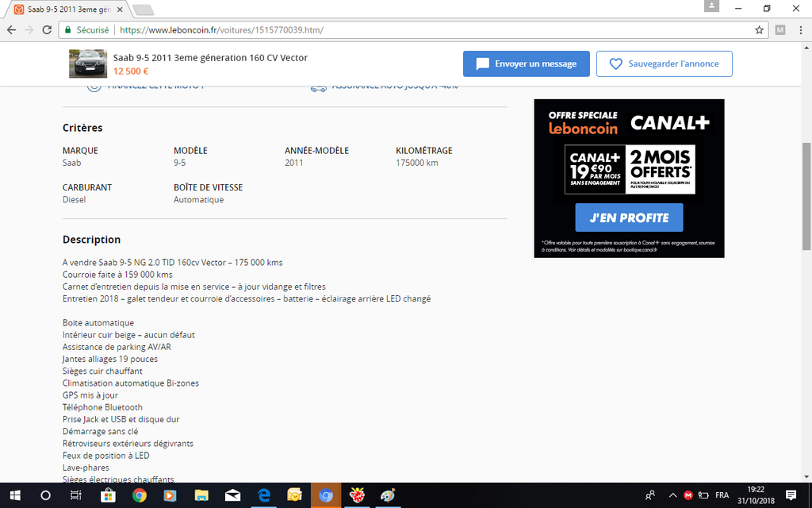
Task: Select the Saab 9-5 2011 tab
Action: click(67, 10)
